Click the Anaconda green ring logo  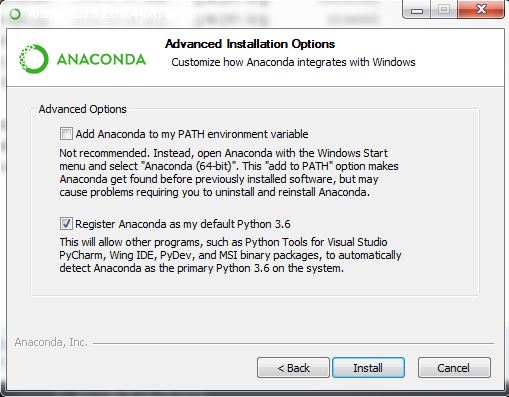(x=33, y=59)
